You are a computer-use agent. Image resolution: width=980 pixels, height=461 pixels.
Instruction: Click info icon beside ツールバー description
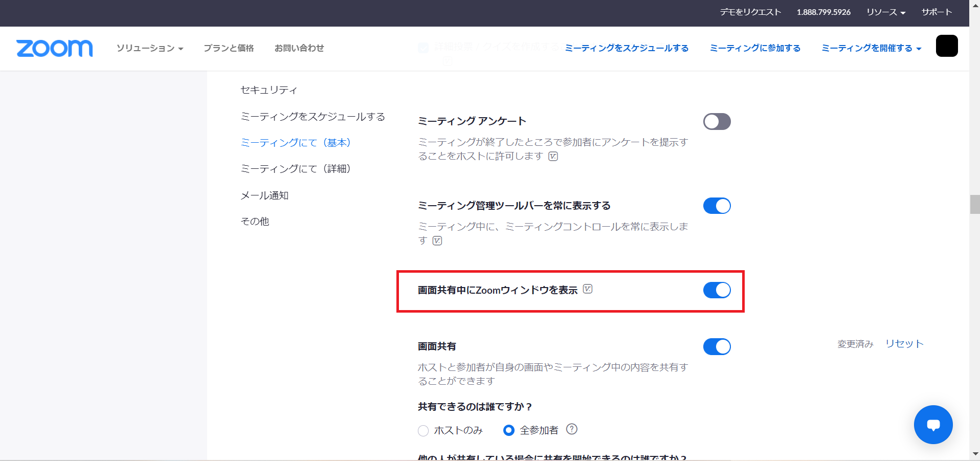tap(437, 240)
